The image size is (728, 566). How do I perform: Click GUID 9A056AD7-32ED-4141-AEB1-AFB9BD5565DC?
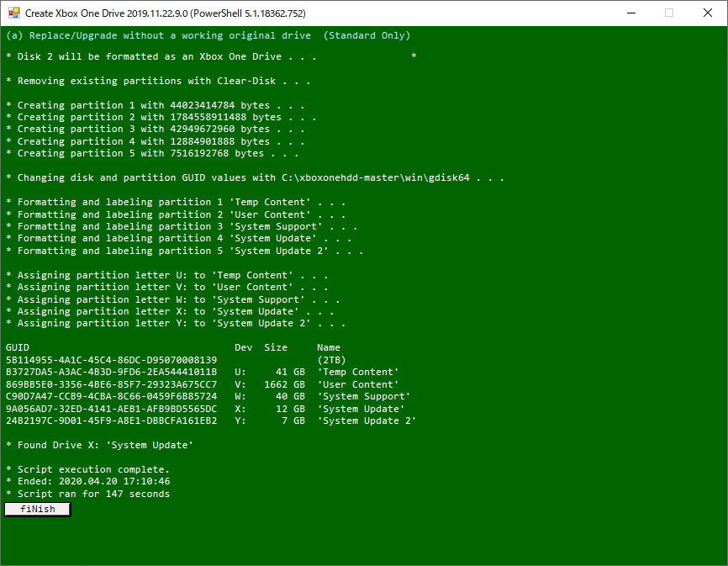click(112, 409)
